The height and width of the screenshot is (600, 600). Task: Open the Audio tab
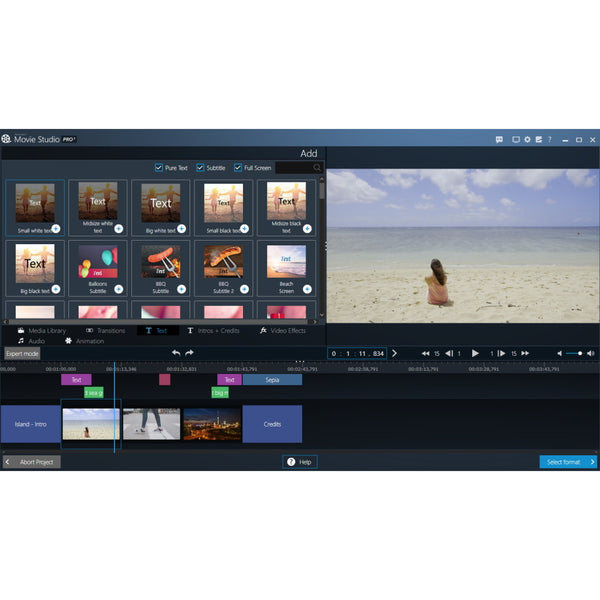[31, 341]
